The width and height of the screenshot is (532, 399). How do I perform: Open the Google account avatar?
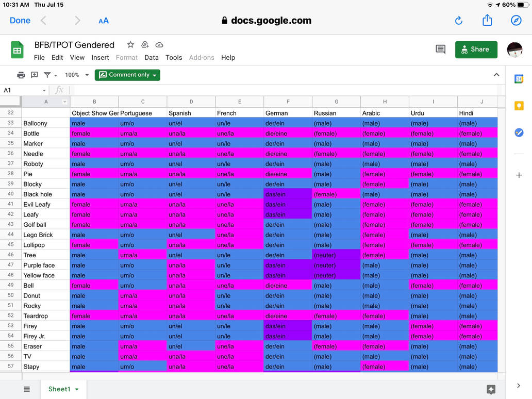514,49
